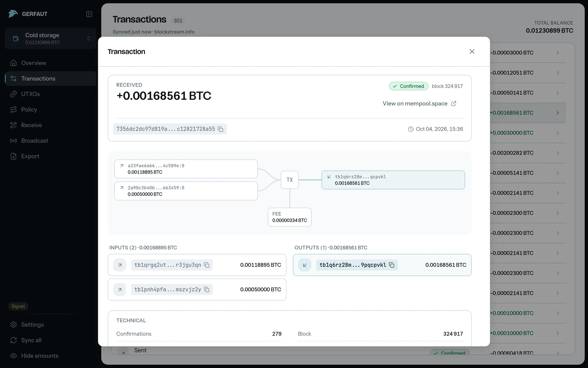The image size is (588, 368).
Task: Click the Signet network badge
Action: [18, 306]
